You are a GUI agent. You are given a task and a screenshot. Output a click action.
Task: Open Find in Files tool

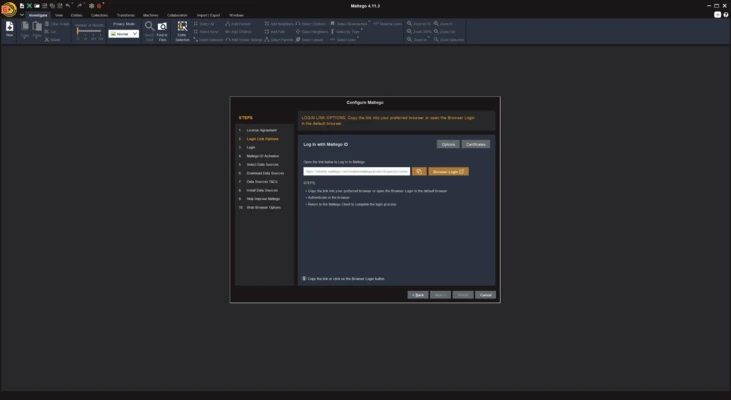coord(162,31)
